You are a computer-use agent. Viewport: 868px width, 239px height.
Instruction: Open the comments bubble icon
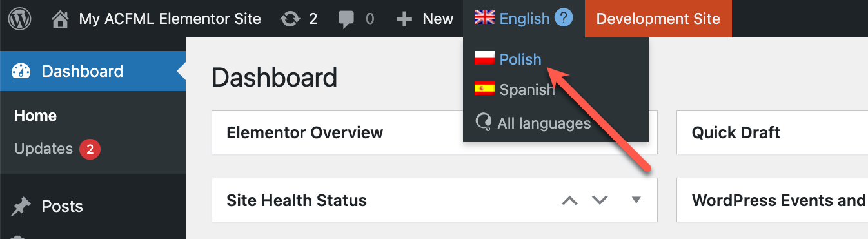[346, 20]
